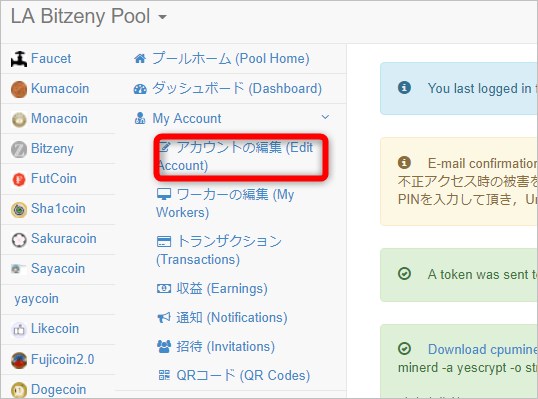The height and width of the screenshot is (399, 538).
Task: Click the 'You last logged in' message
Action: pos(482,89)
